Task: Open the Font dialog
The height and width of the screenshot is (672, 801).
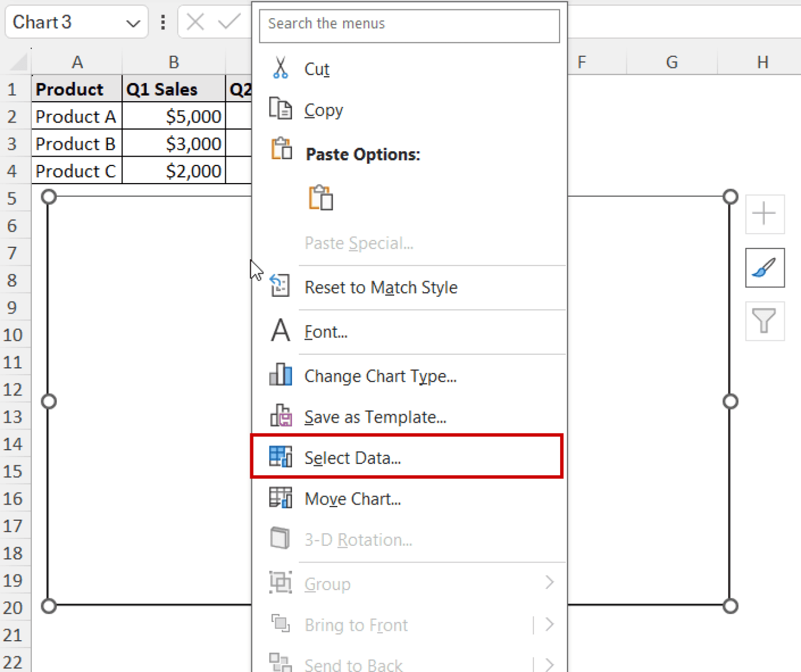Action: (x=325, y=332)
